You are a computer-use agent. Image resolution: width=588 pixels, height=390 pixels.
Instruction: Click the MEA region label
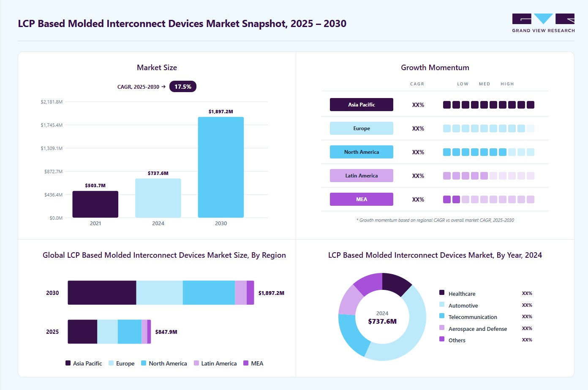tap(362, 199)
